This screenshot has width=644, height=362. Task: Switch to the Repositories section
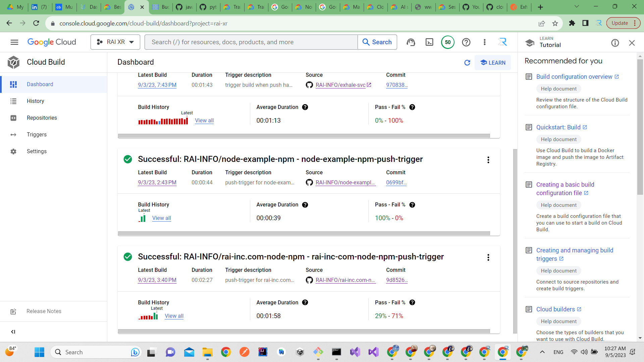pos(42,118)
